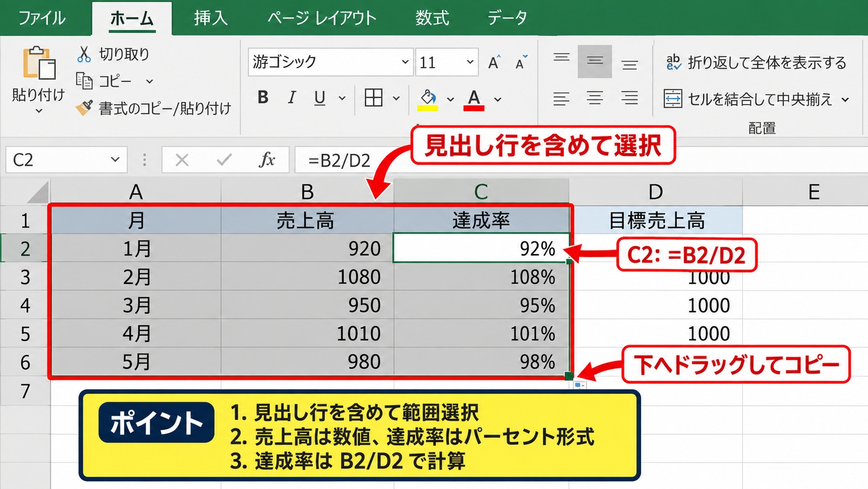The image size is (868, 489).
Task: Click the Cut (切り取り) scissors icon
Action: pyautogui.click(x=84, y=54)
